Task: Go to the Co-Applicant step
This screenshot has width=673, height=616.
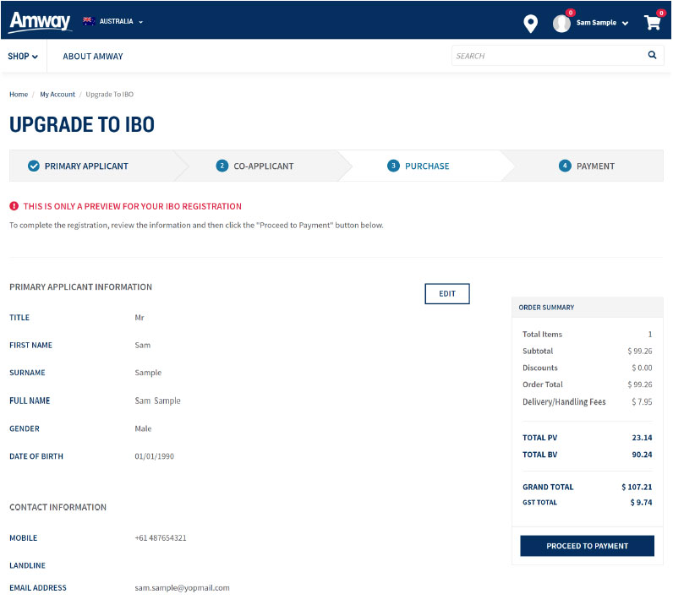Action: pos(264,166)
